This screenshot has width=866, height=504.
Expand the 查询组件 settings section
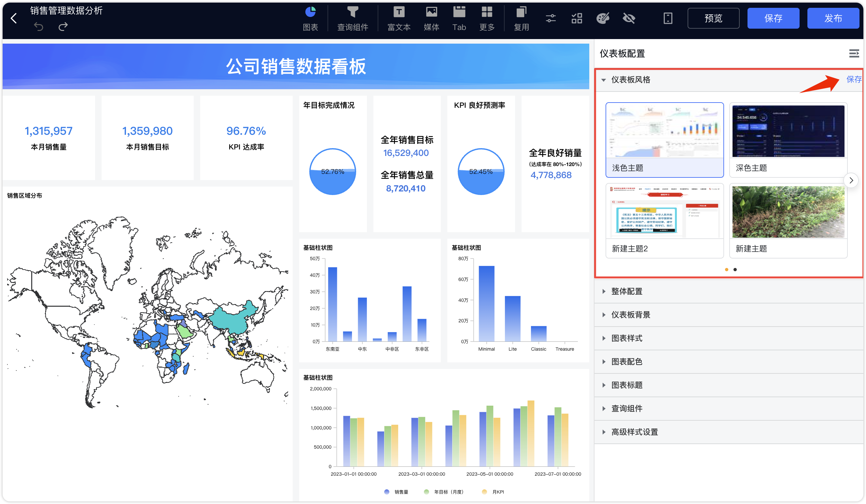pyautogui.click(x=729, y=408)
